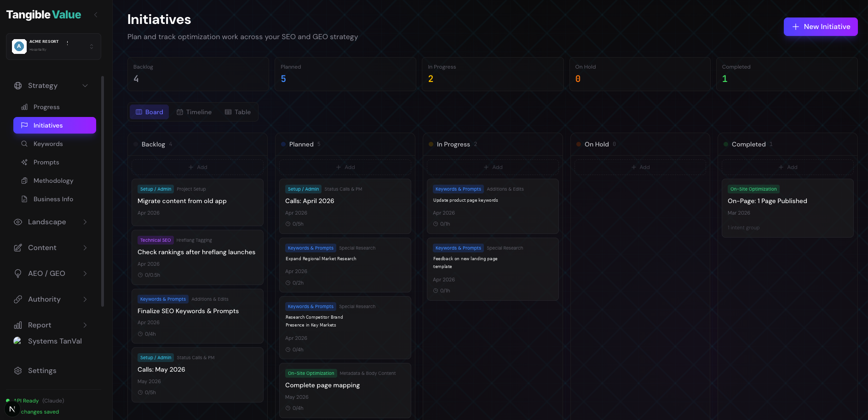The width and height of the screenshot is (868, 420).
Task: Open Keywords in the sidebar
Action: click(55, 144)
